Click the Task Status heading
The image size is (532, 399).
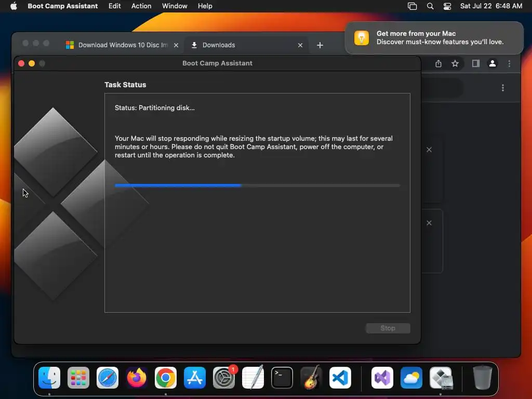point(125,85)
